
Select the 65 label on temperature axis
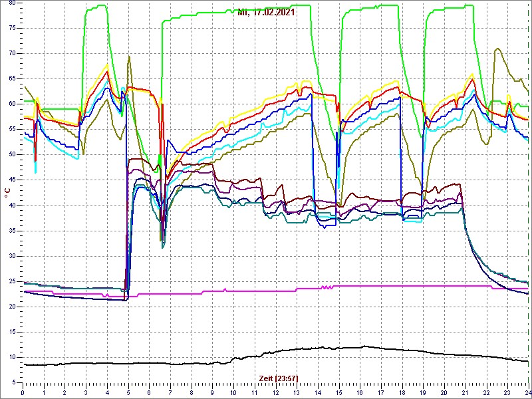13,78
